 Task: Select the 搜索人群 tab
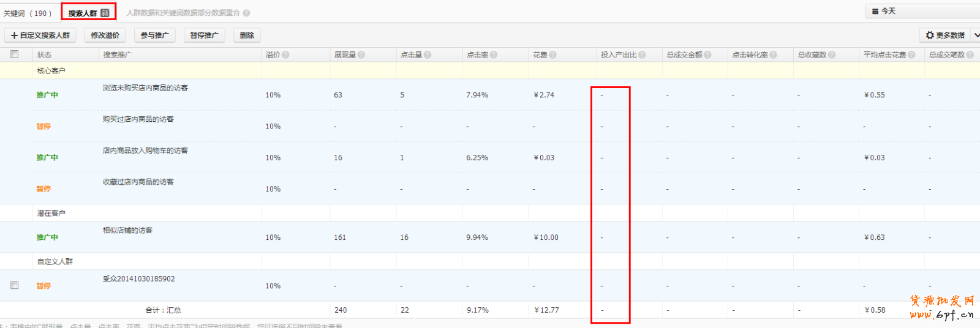88,13
